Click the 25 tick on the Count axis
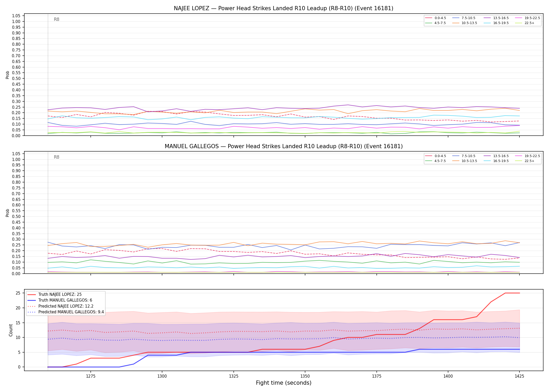 point(18,293)
